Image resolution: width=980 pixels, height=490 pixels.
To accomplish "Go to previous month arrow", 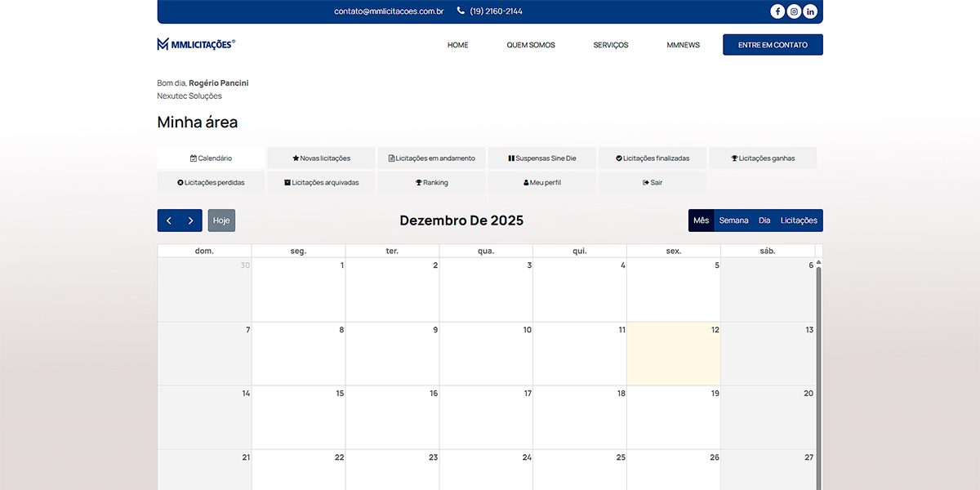I will click(169, 220).
